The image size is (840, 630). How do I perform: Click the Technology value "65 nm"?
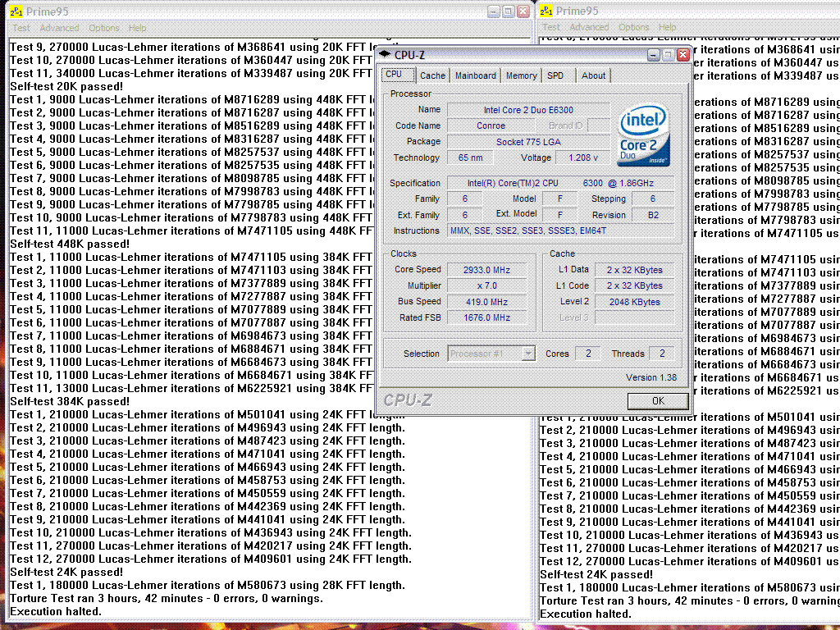coord(470,158)
